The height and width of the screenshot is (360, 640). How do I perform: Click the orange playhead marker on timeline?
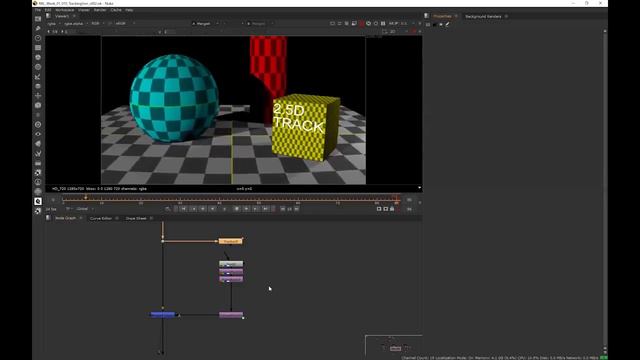(86, 198)
